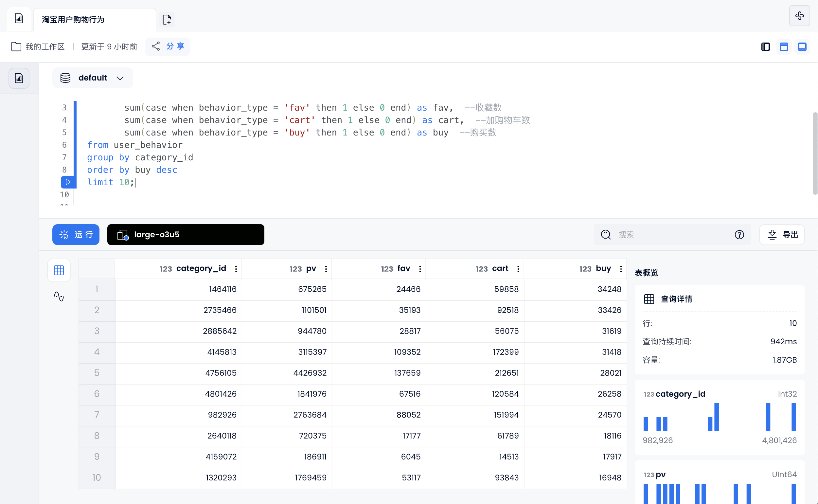Image resolution: width=818 pixels, height=504 pixels.
Task: Toggle the top editor panel layout
Action: tap(784, 47)
